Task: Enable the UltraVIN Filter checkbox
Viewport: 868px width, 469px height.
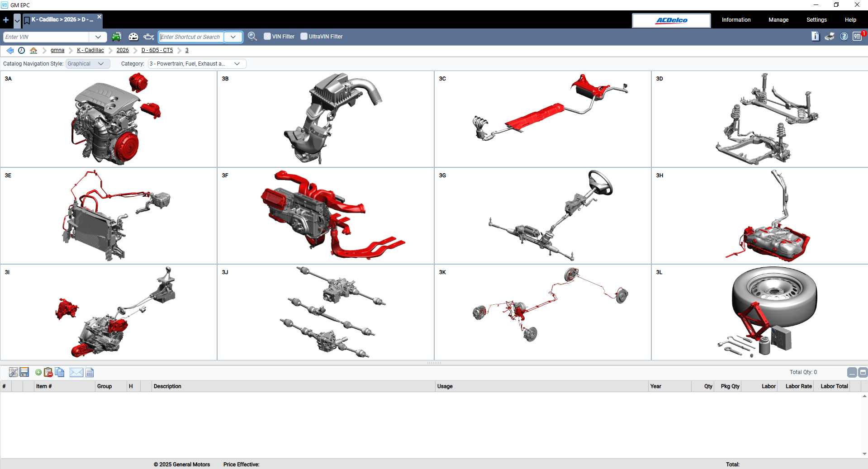Action: [304, 36]
